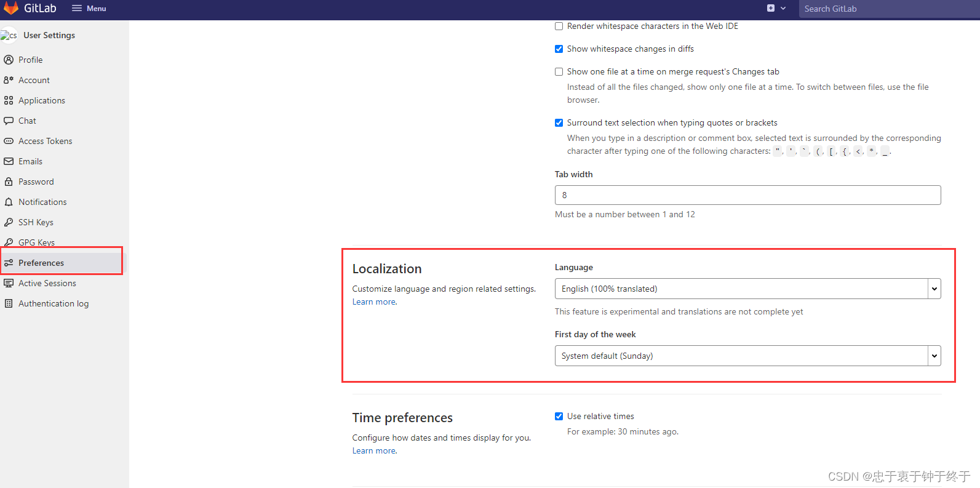980x488 pixels.
Task: Open the hamburger Menu icon
Action: (x=77, y=8)
